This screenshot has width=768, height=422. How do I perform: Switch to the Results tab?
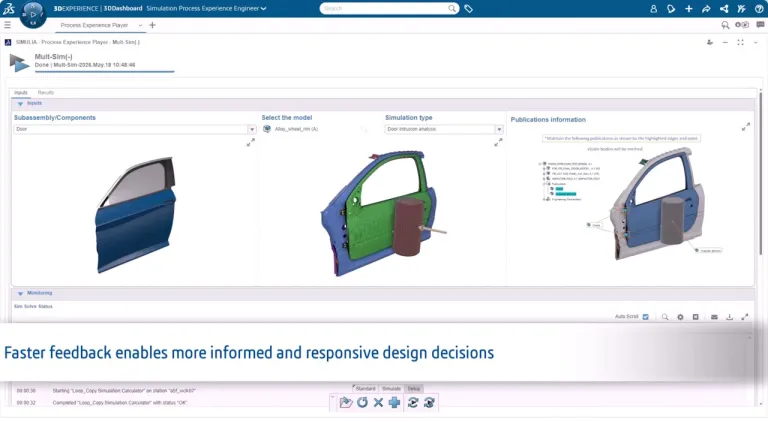point(46,93)
